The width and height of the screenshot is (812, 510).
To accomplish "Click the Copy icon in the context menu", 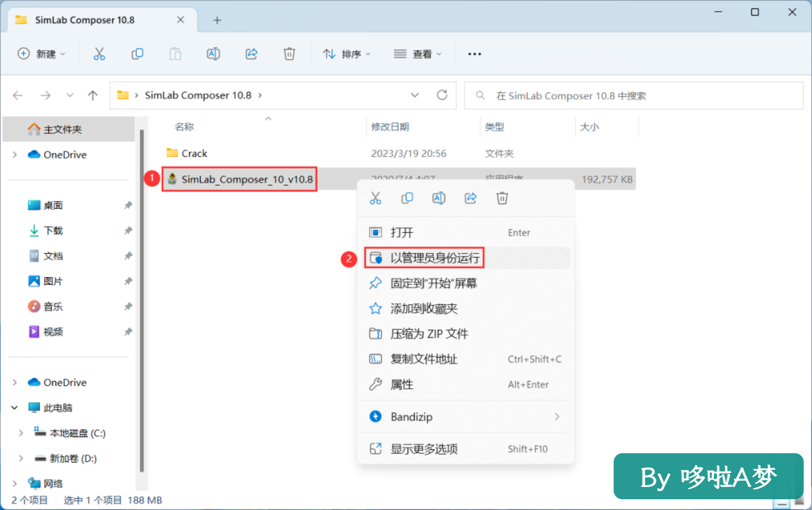I will click(407, 198).
